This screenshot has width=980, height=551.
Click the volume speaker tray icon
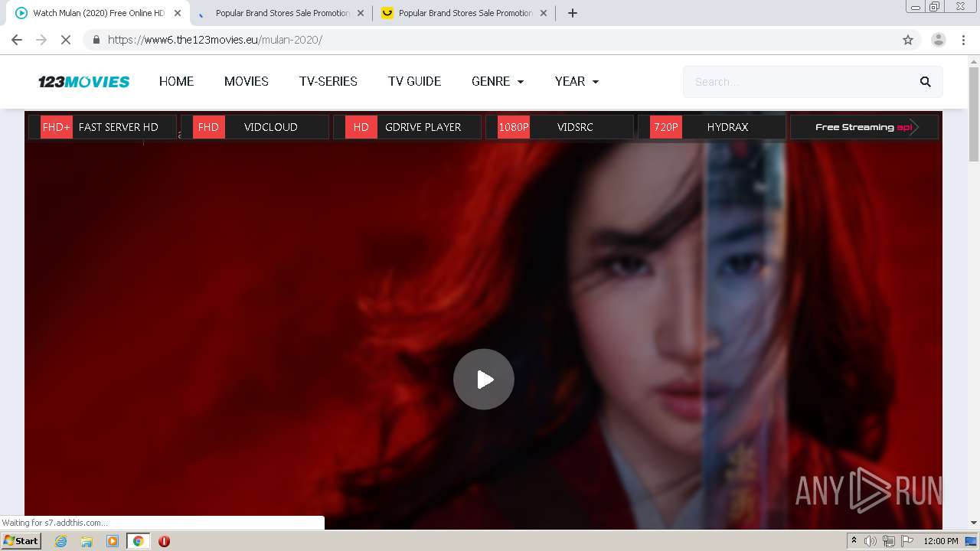871,541
